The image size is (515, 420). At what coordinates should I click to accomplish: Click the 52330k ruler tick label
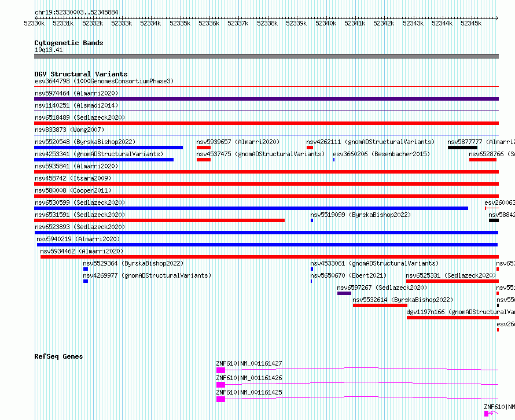tap(34, 23)
